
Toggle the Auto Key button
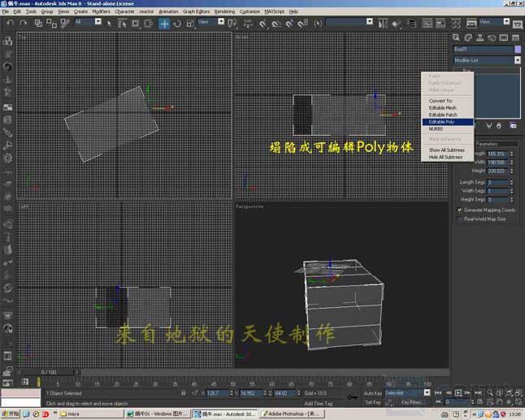[x=373, y=393]
